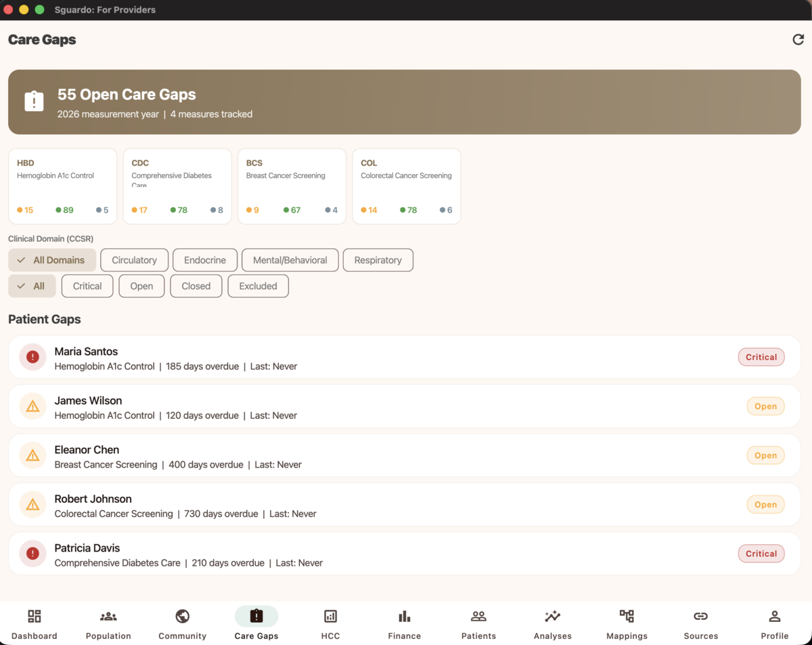Select the Analyses icon
Viewport: 812px width, 645px height.
552,617
